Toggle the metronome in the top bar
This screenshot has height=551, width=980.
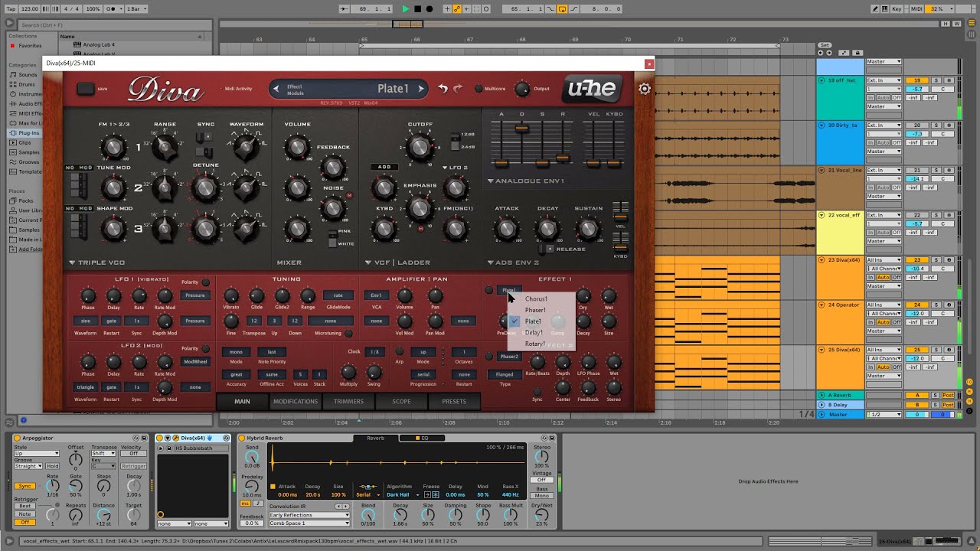114,8
